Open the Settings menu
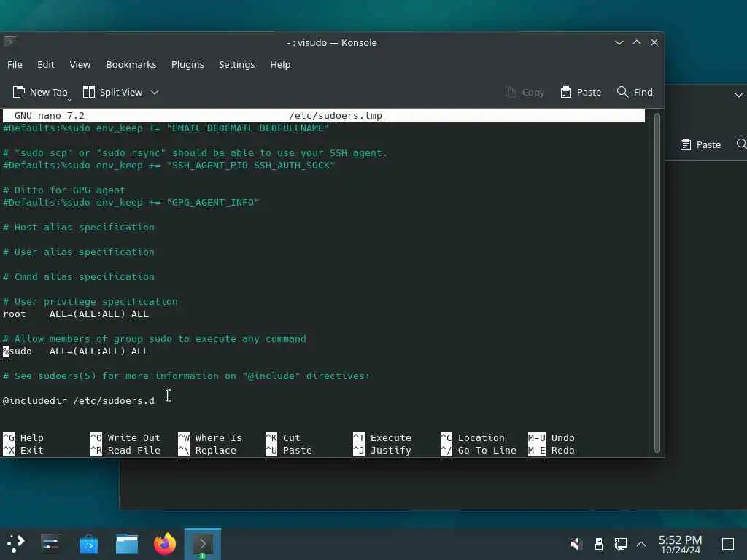The width and height of the screenshot is (747, 560). 237,64
